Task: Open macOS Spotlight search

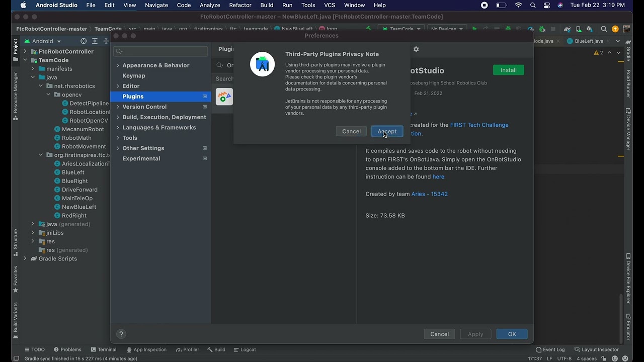Action: coord(533,5)
